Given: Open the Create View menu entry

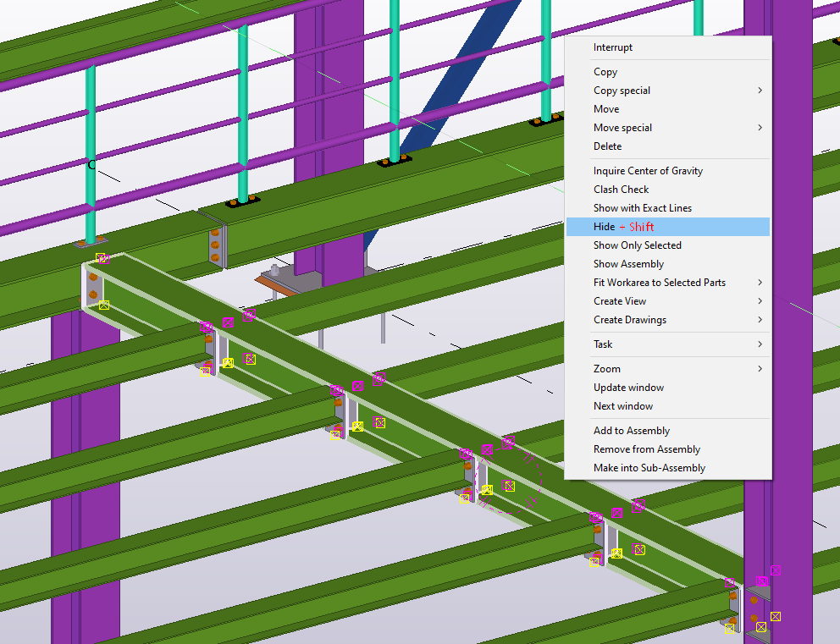Looking at the screenshot, I should coord(668,301).
